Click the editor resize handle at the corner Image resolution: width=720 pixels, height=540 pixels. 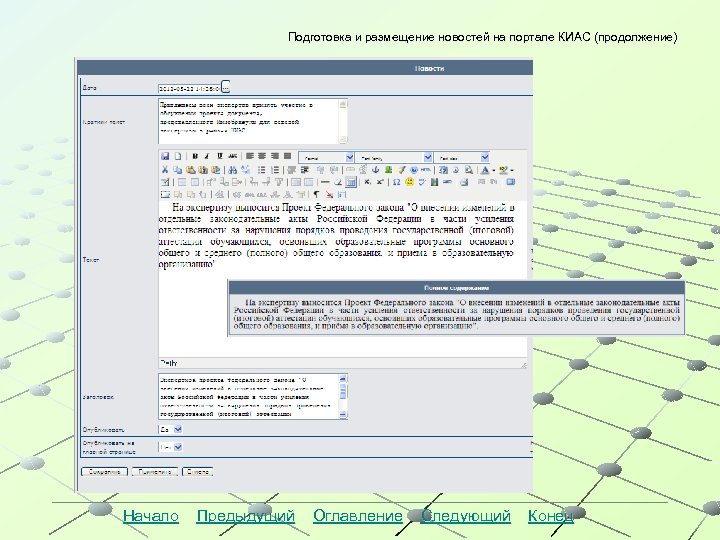click(x=523, y=365)
